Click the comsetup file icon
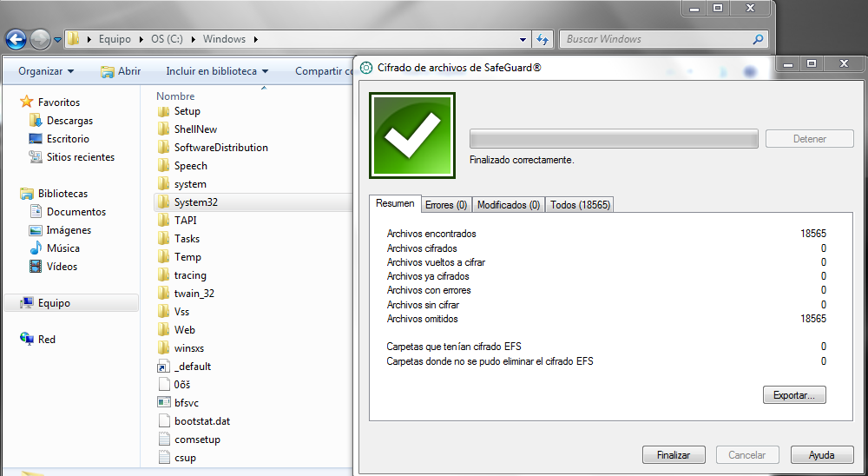Viewport: 868px width, 476px height. (163, 440)
